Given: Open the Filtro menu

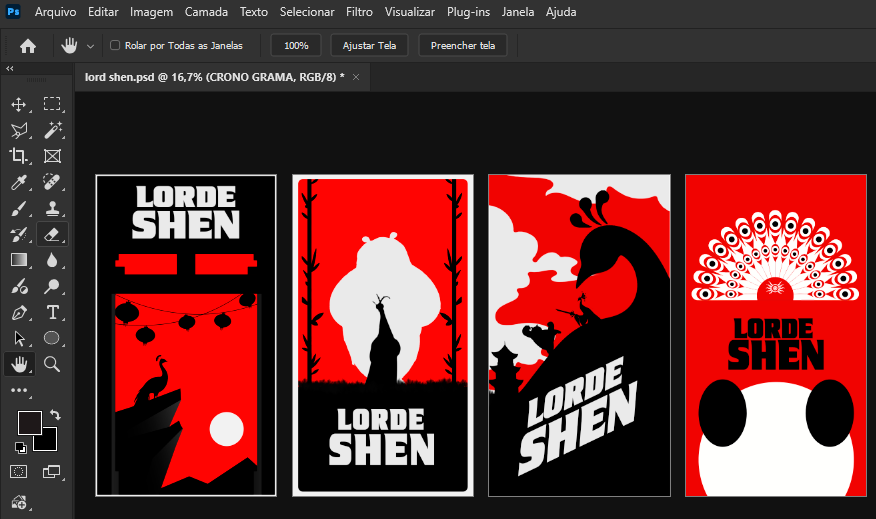Looking at the screenshot, I should click(x=359, y=12).
